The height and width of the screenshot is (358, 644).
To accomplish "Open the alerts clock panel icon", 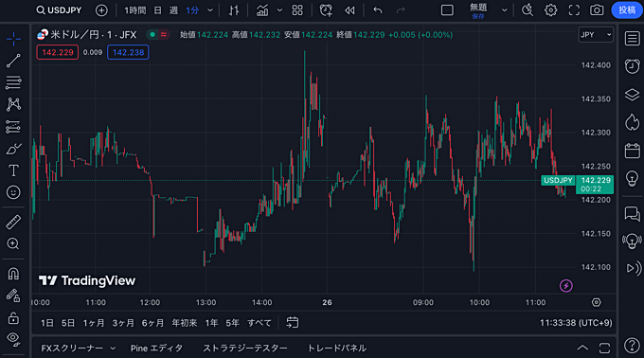I will pyautogui.click(x=632, y=66).
